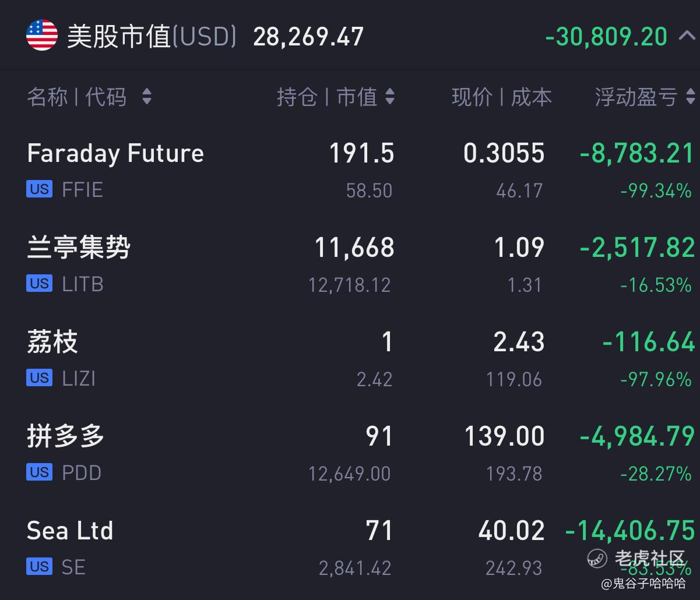Open 拼多多 PDD position
Image resolution: width=700 pixels, height=600 pixels.
point(350,453)
